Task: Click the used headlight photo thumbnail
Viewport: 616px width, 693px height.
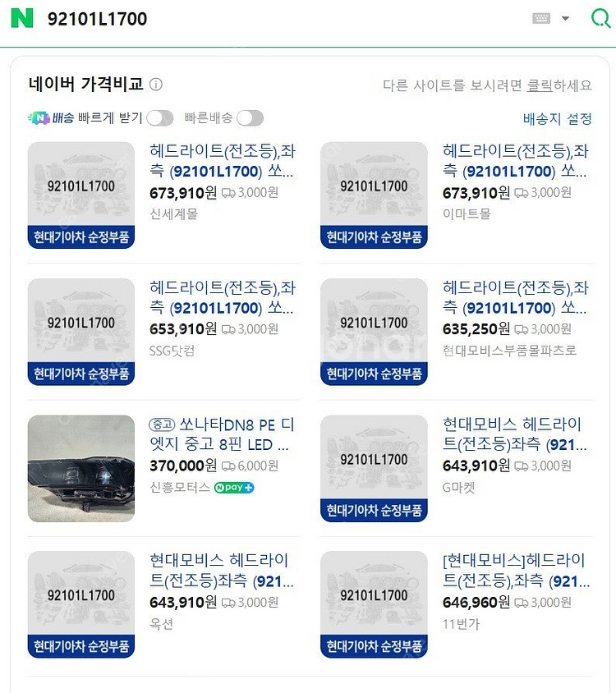Action: coord(80,468)
